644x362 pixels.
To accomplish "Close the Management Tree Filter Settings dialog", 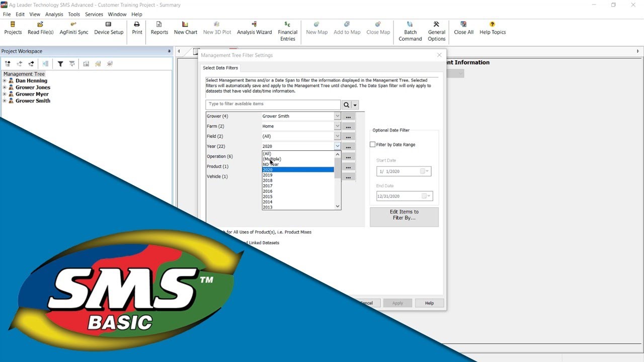I will (x=439, y=55).
